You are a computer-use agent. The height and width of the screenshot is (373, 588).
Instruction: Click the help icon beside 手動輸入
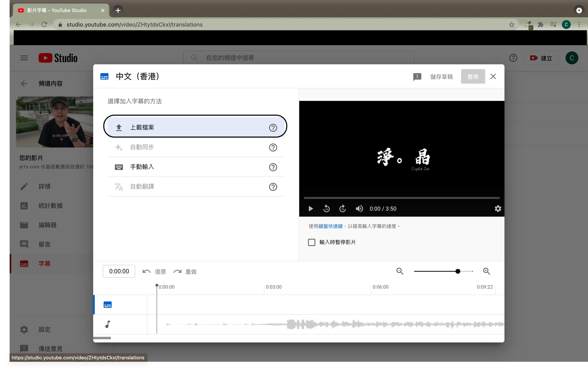tap(273, 167)
